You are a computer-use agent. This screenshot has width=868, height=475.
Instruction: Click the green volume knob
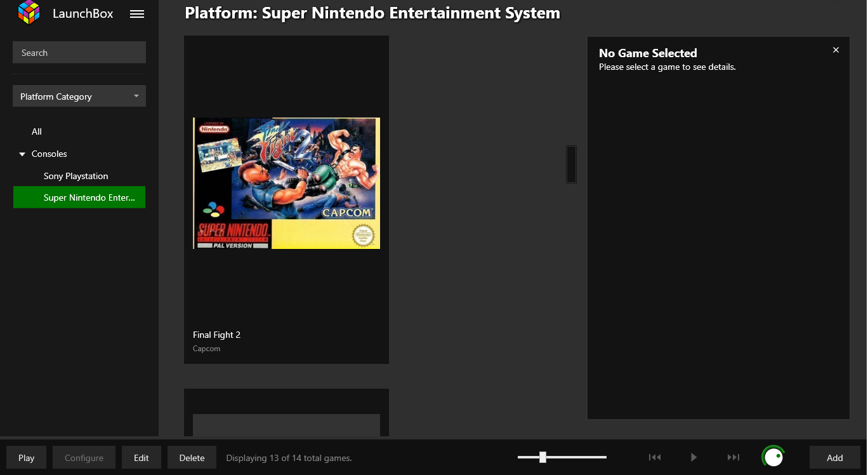773,457
